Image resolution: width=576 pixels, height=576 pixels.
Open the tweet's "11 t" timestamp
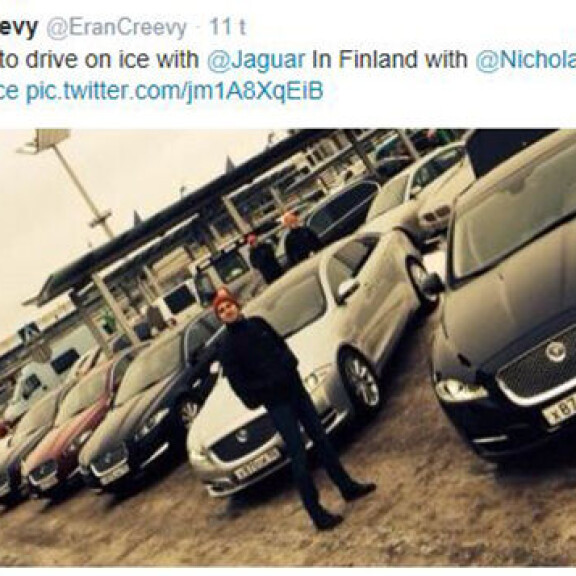pyautogui.click(x=227, y=28)
